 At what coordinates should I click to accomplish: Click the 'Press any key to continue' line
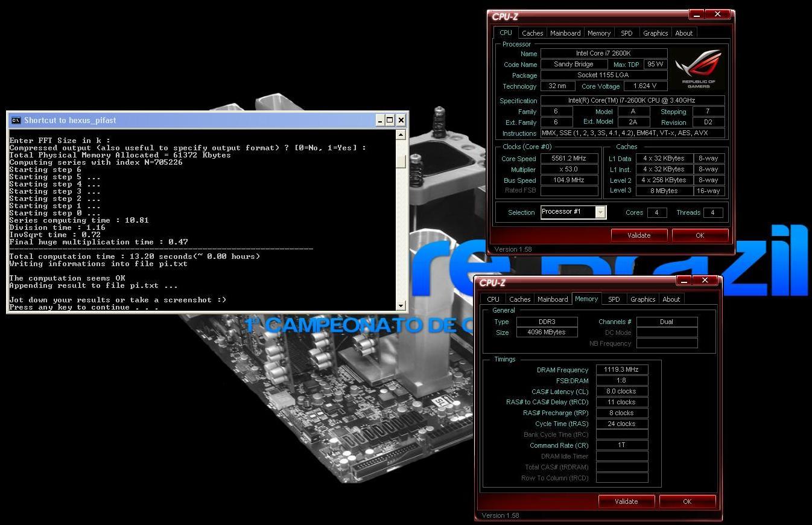pos(84,307)
